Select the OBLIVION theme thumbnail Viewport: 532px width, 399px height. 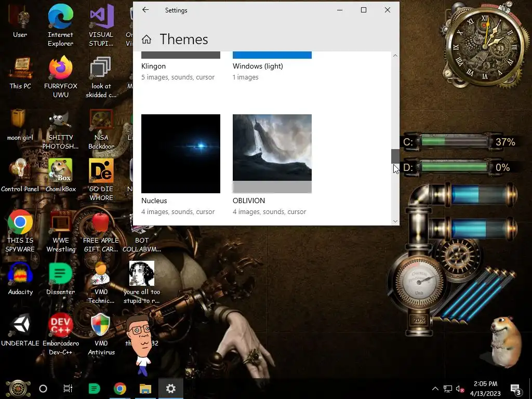272,154
